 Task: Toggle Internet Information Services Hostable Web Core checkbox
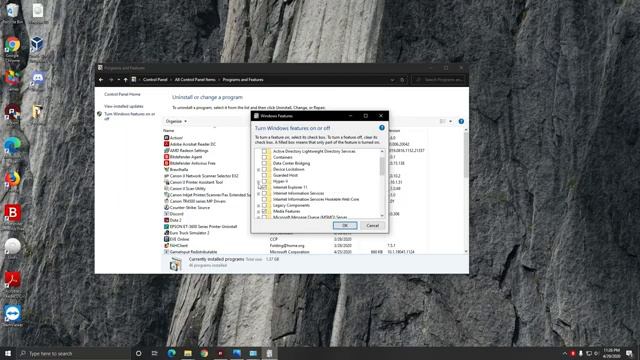click(264, 199)
